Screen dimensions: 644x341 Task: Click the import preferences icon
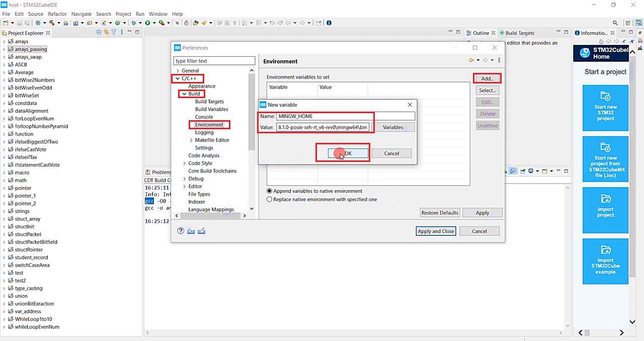pos(191,231)
